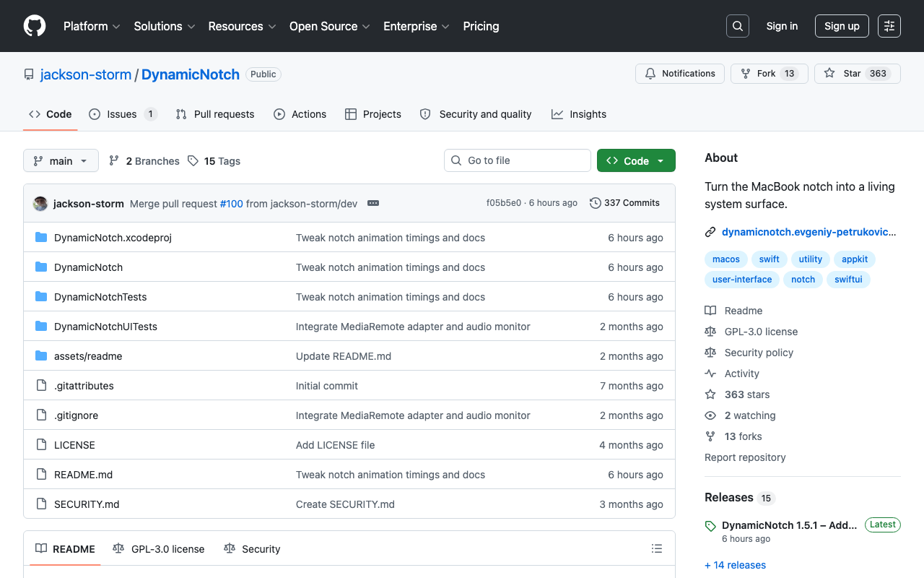
Task: Open the appearance settings icon beside Sign up
Action: tap(889, 26)
